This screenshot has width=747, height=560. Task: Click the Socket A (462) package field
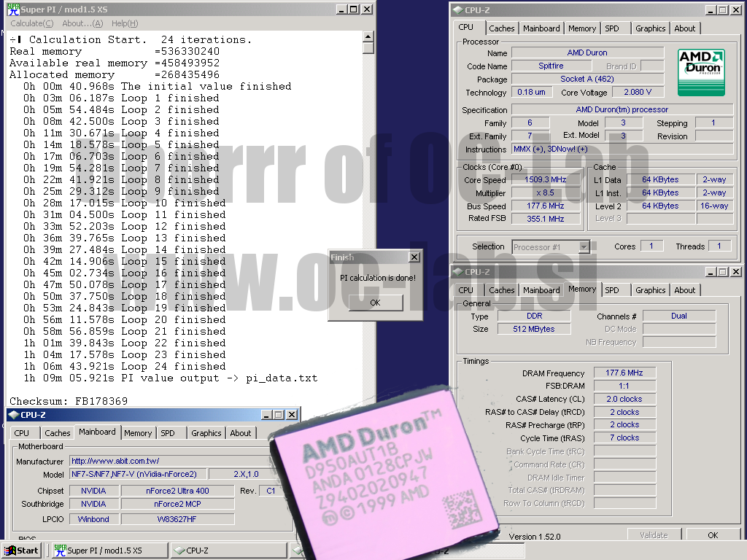pos(587,79)
